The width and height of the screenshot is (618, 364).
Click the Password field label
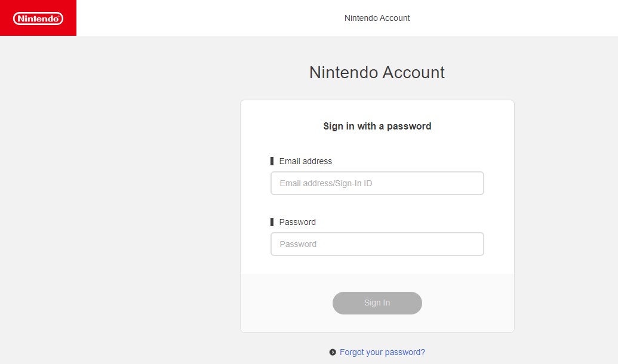point(297,221)
